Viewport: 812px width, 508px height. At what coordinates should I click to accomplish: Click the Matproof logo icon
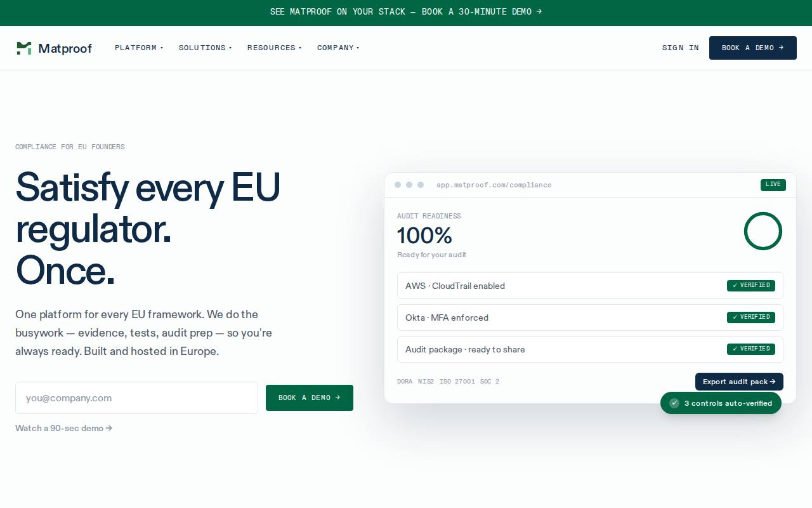[23, 48]
